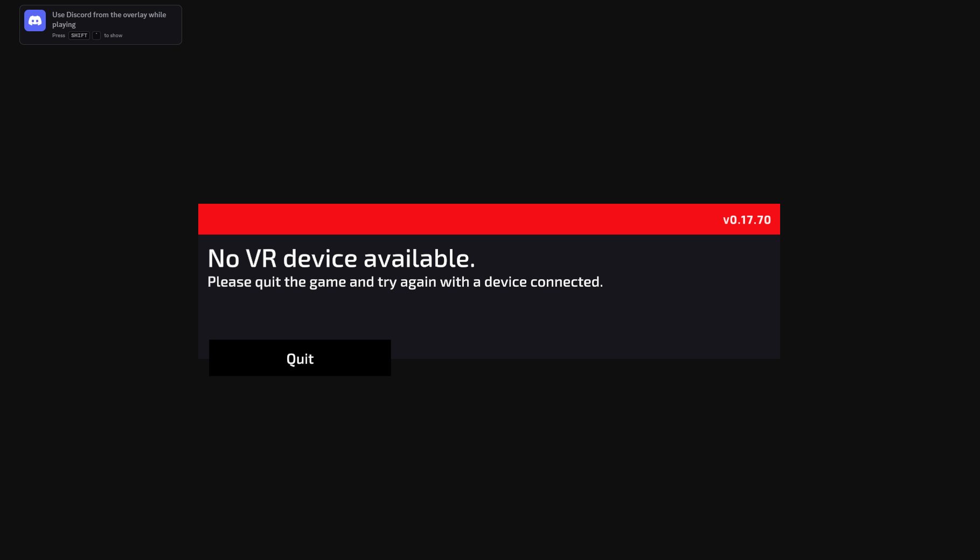The image size is (980, 560).
Task: Click the "to show" hint text
Action: 113,36
